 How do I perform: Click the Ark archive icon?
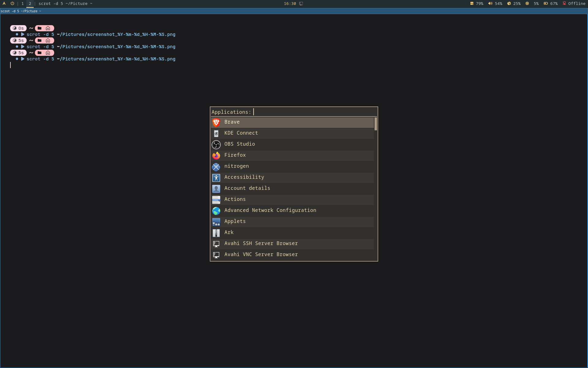tap(216, 233)
